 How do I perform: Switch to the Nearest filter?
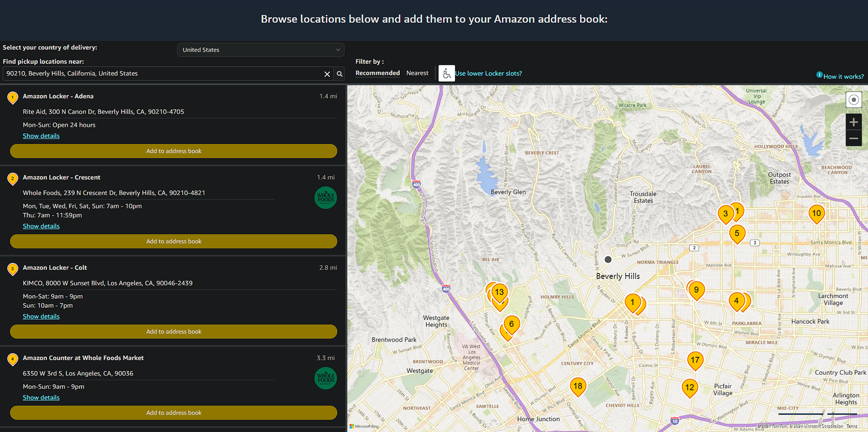(x=417, y=74)
